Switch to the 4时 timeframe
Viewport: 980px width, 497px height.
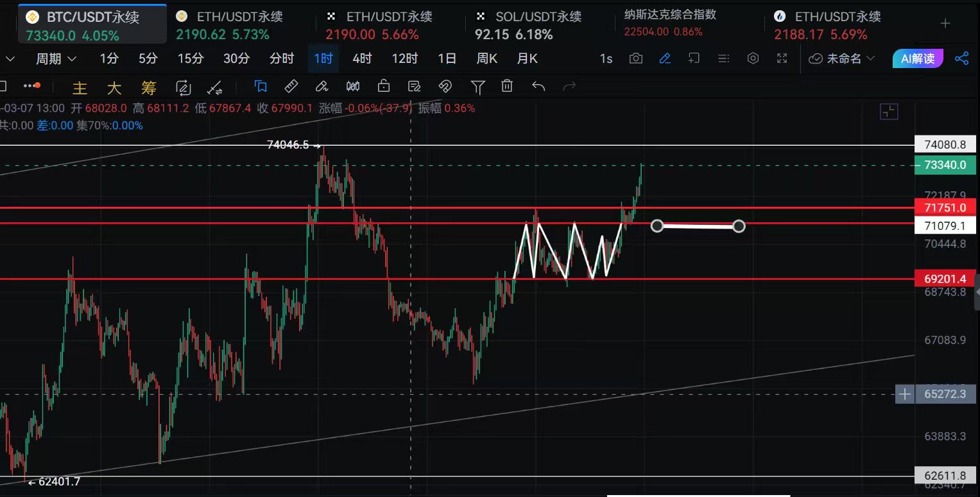tap(362, 59)
